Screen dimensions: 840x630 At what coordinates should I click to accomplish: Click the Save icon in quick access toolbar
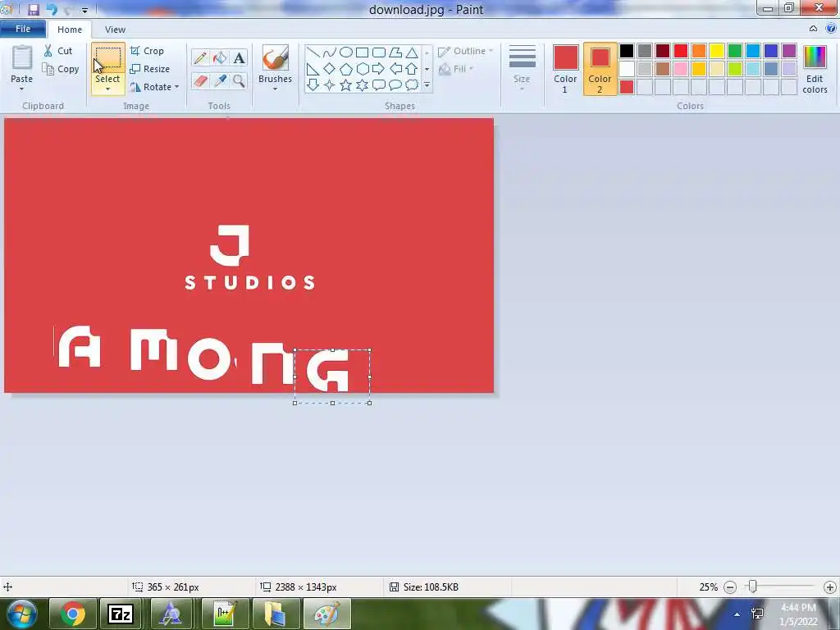pyautogui.click(x=33, y=10)
